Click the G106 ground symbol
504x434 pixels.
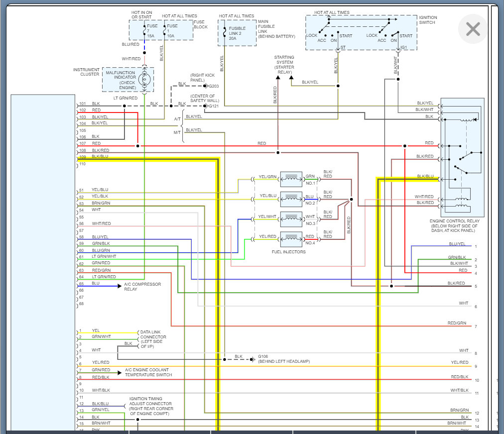point(253,358)
